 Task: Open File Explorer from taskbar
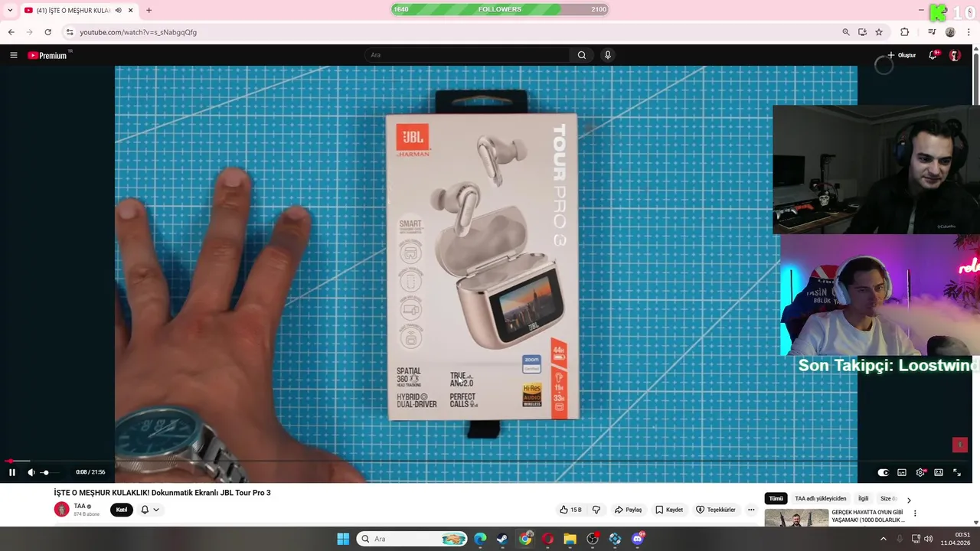click(570, 539)
